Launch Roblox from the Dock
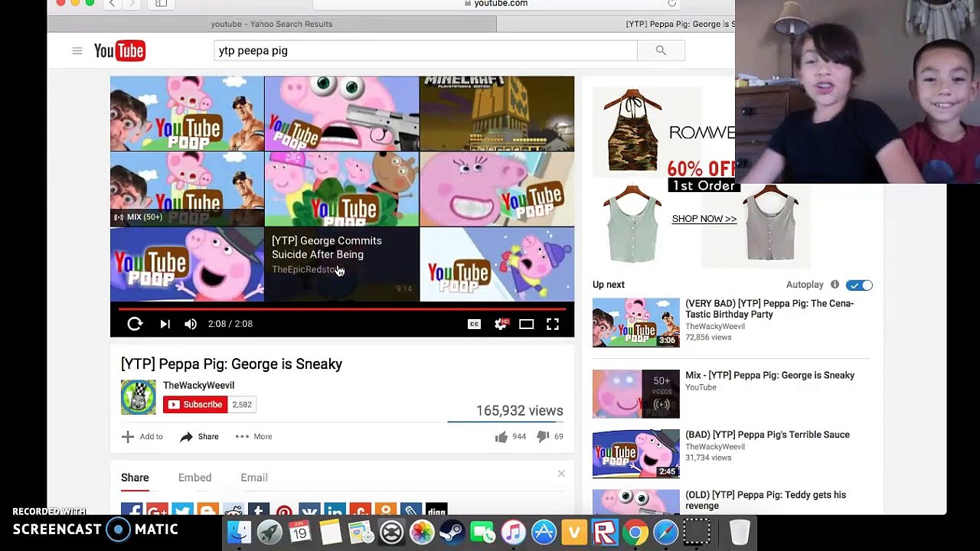 click(x=605, y=531)
